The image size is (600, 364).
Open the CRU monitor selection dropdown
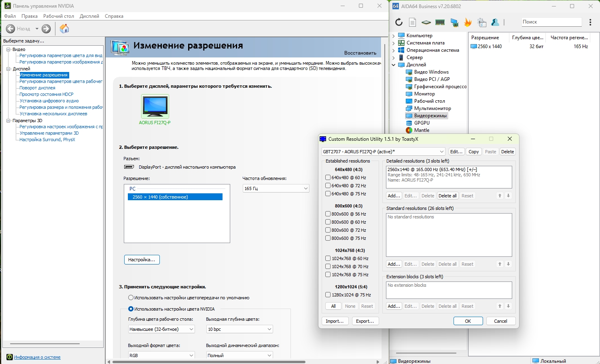383,152
